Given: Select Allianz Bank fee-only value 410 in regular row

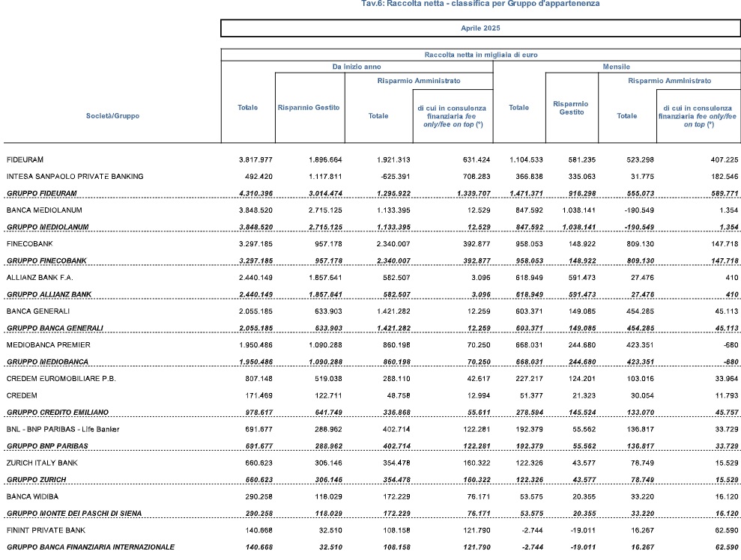Looking at the screenshot, I should coord(732,278).
